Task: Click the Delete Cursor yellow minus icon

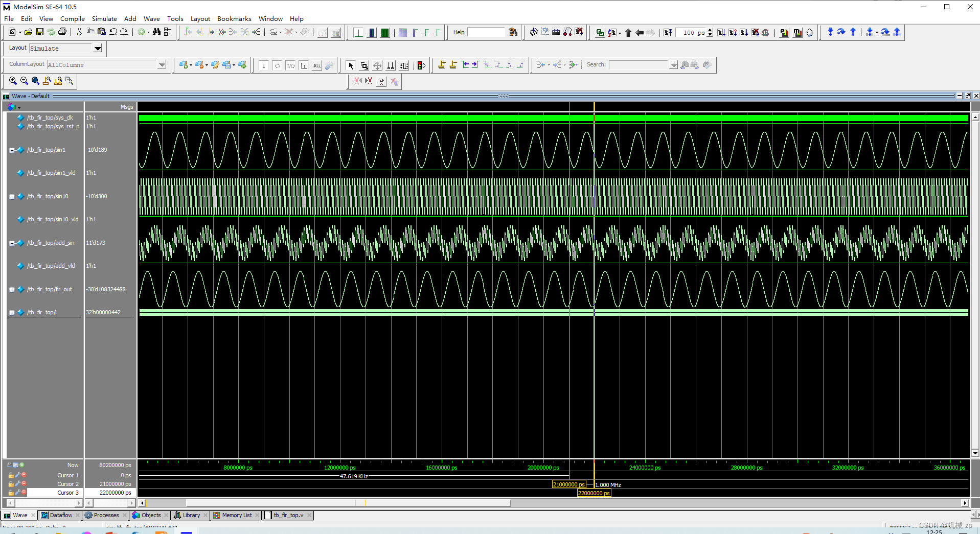Action: [453, 65]
